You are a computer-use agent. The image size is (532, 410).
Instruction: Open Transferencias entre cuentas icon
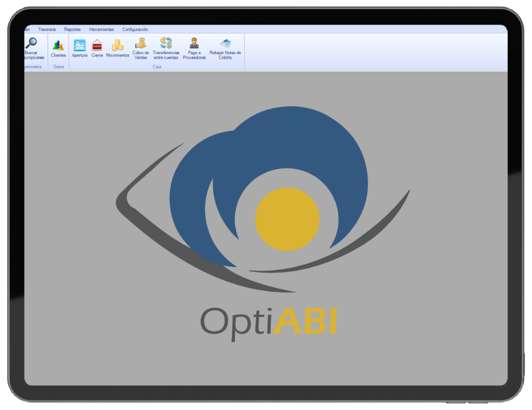pos(166,44)
